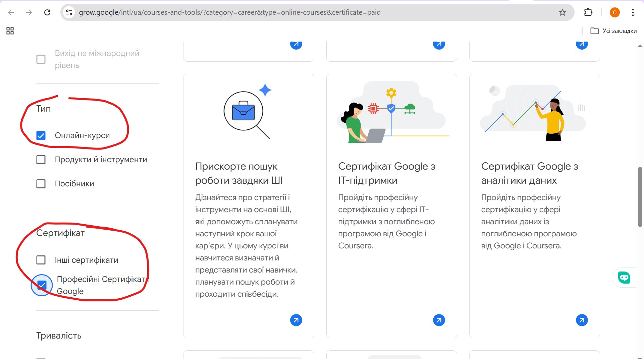Viewport: 644px width, 359px height.
Task: Click the browser forward arrow
Action: tap(29, 12)
